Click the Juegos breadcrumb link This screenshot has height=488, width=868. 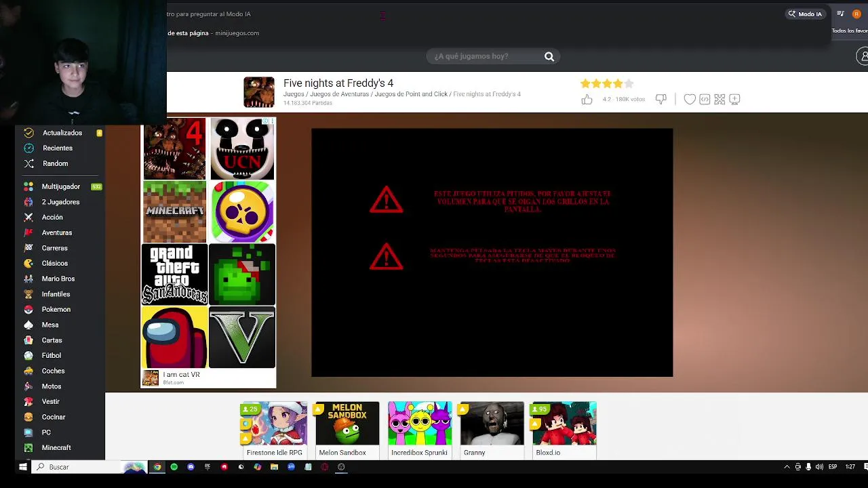point(294,94)
